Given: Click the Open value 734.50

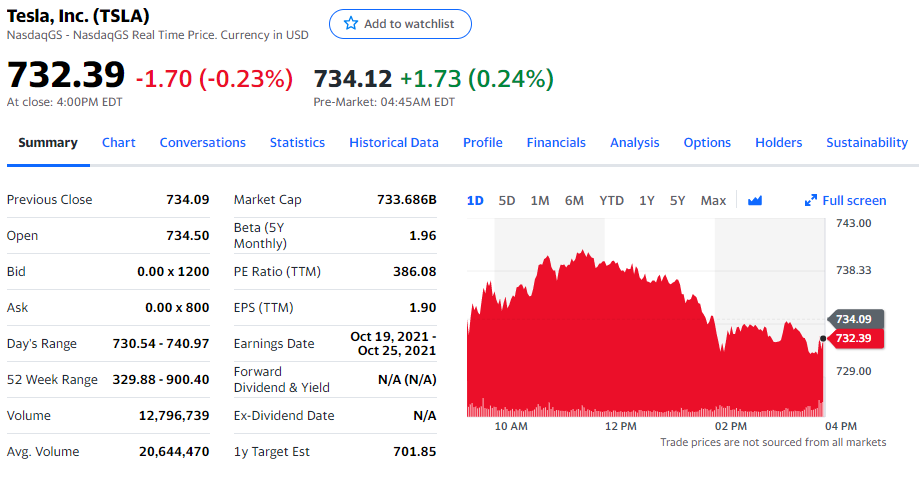Looking at the screenshot, I should [188, 236].
